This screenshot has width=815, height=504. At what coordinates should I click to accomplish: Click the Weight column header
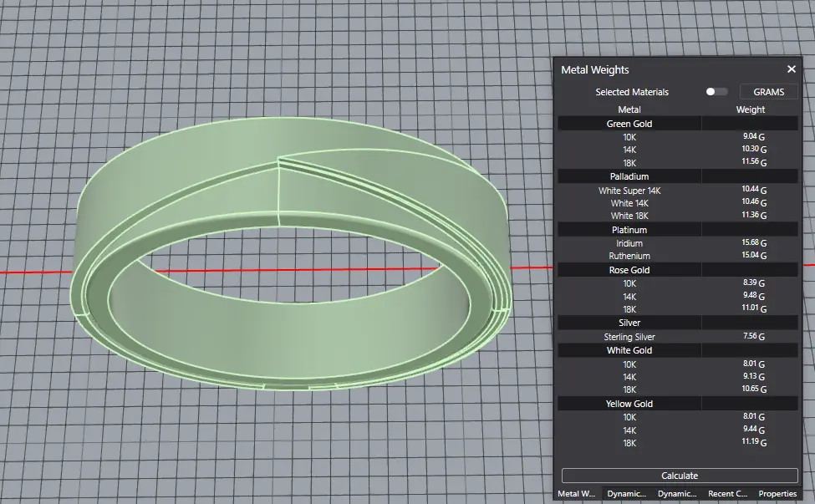pyautogui.click(x=750, y=109)
